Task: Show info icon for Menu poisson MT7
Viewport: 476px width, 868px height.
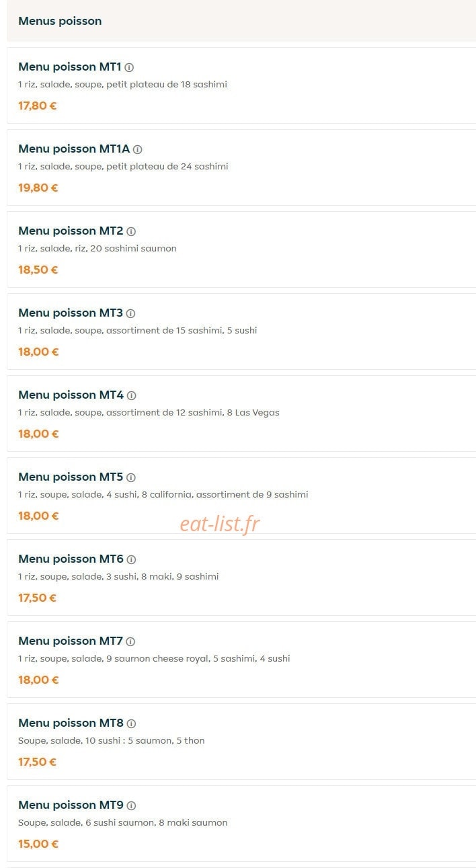Action: 130,641
